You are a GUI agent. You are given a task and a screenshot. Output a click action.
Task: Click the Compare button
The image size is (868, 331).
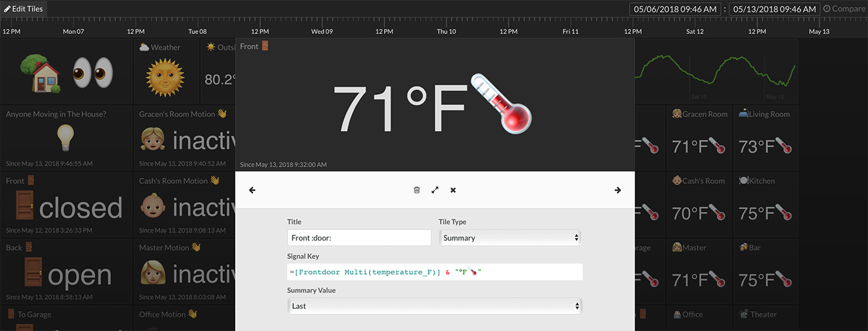pyautogui.click(x=844, y=9)
